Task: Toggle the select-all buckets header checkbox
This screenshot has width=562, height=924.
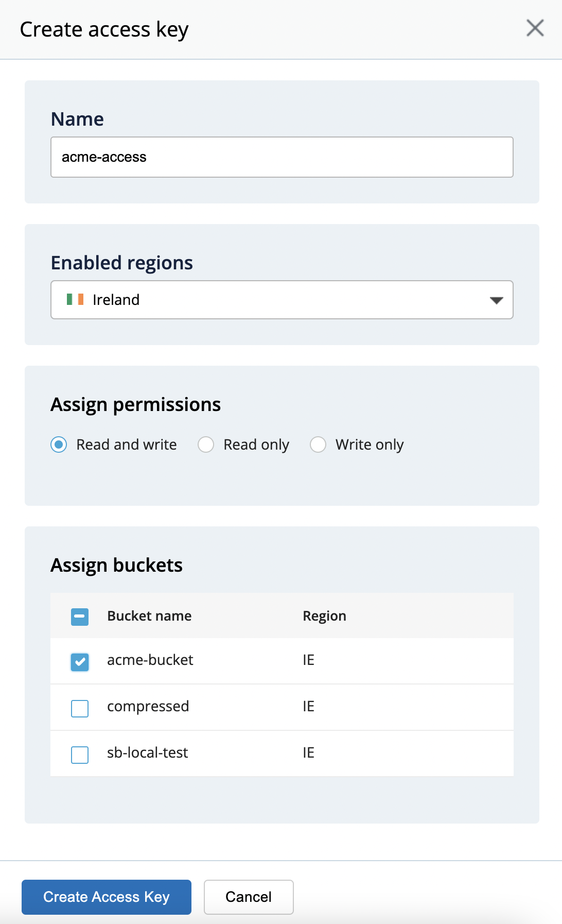Action: click(x=80, y=617)
